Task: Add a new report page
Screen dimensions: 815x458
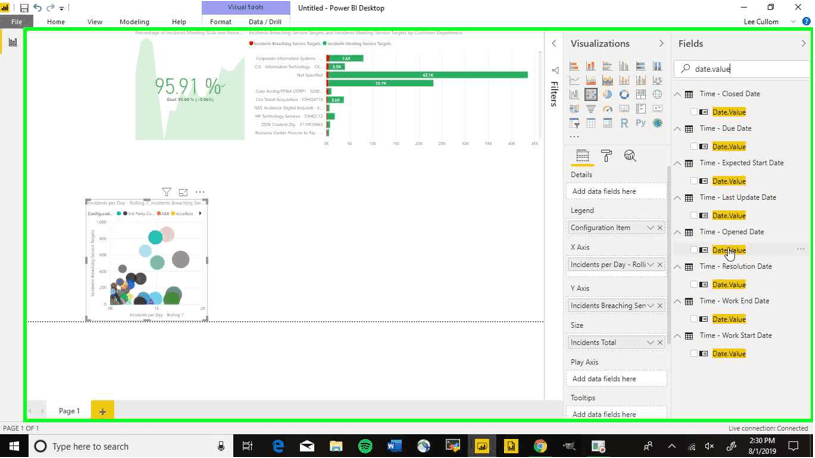Action: click(102, 411)
